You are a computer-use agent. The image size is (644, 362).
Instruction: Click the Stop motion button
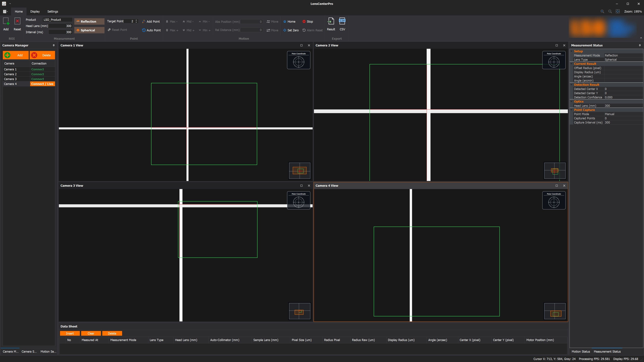tap(308, 21)
